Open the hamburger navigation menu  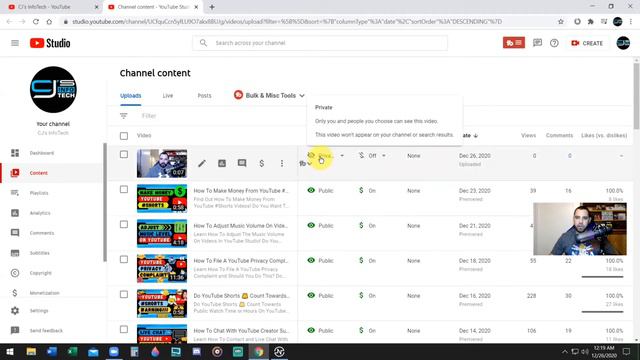pyautogui.click(x=15, y=43)
